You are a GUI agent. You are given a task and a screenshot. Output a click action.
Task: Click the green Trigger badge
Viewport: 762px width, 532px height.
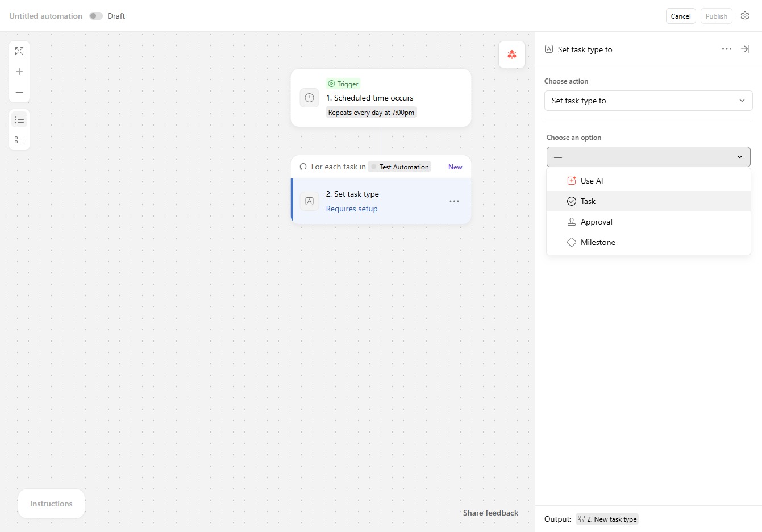343,84
